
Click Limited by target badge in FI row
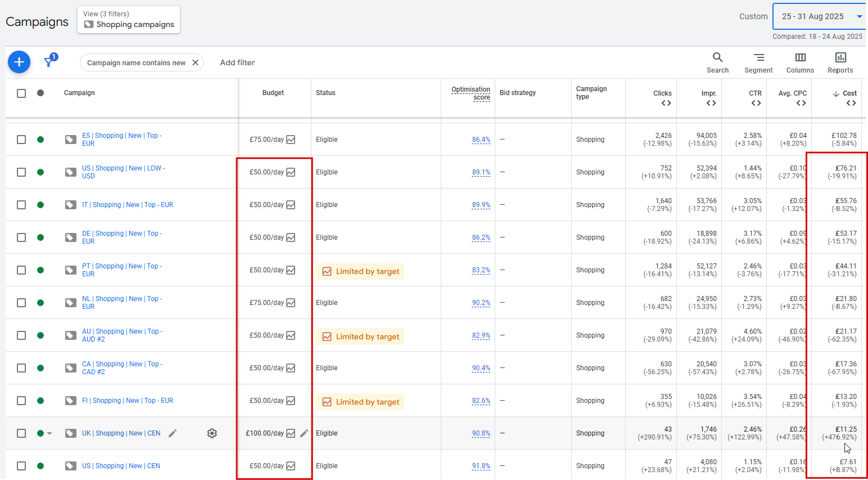click(360, 402)
